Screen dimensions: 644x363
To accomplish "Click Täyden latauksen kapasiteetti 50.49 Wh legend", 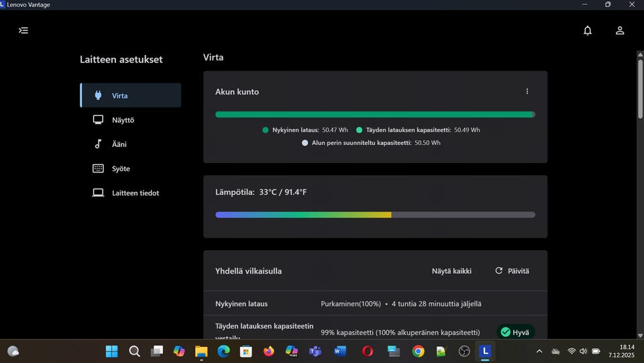I will tap(418, 129).
